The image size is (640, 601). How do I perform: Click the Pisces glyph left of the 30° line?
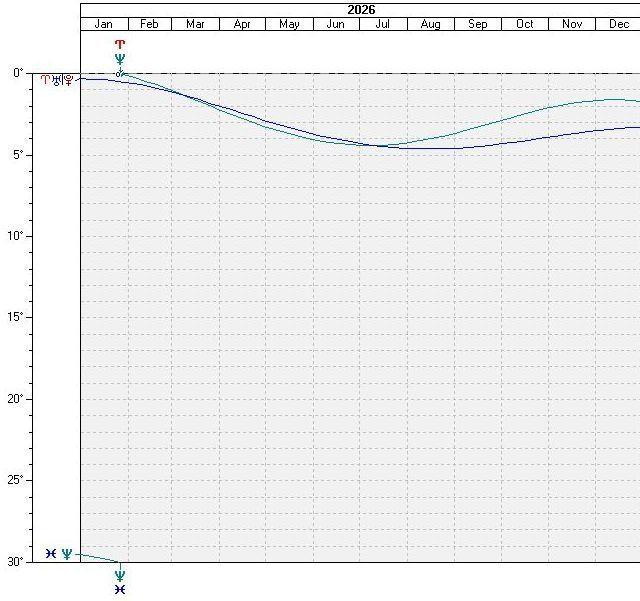click(x=51, y=553)
